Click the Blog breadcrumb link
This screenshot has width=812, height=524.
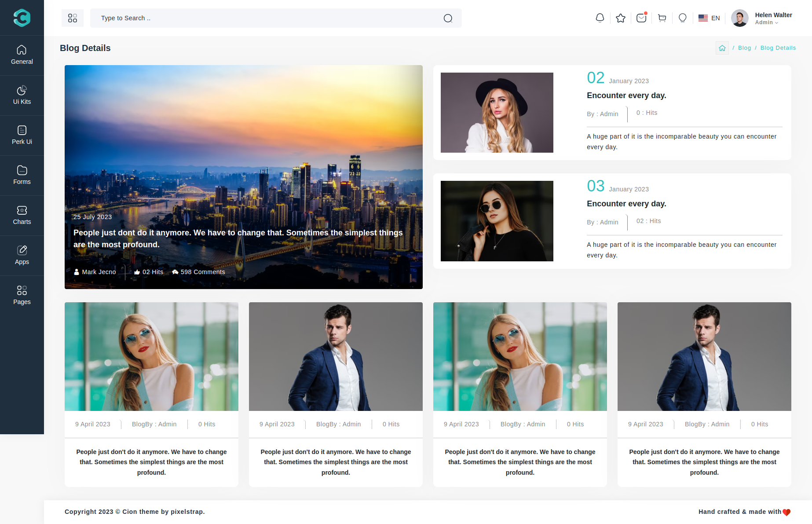[x=744, y=48]
